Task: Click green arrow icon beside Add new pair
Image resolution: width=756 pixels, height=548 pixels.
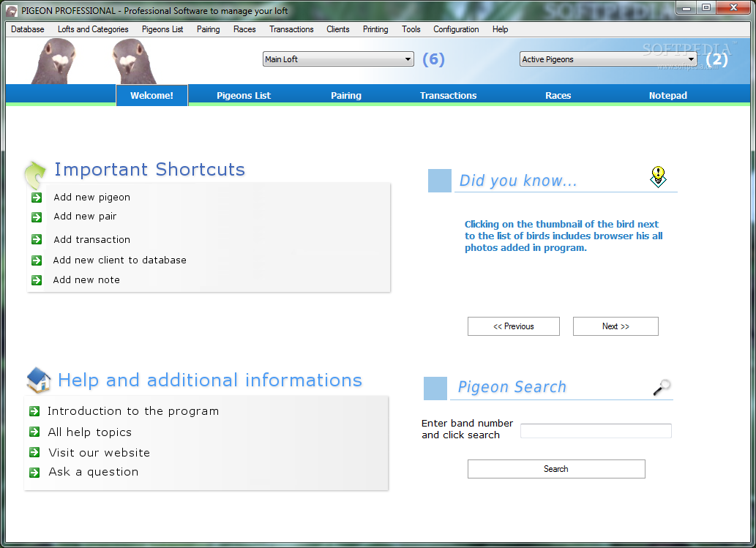Action: click(x=37, y=217)
